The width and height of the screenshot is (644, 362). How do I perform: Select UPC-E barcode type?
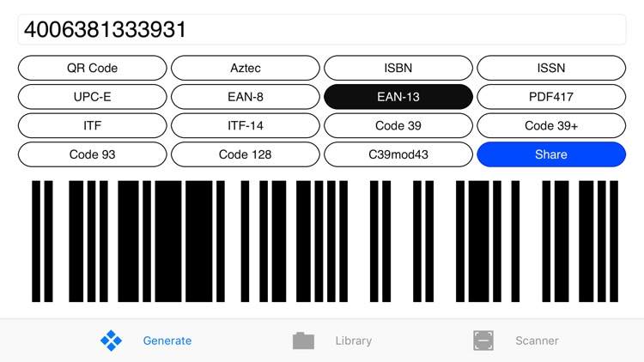pyautogui.click(x=93, y=97)
